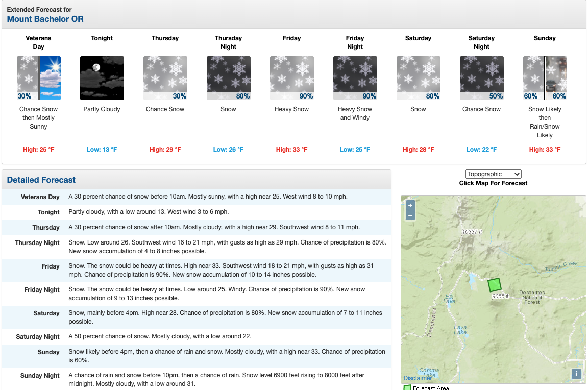Image resolution: width=588 pixels, height=390 pixels.
Task: Click the green forecast area square on map
Action: (x=495, y=285)
